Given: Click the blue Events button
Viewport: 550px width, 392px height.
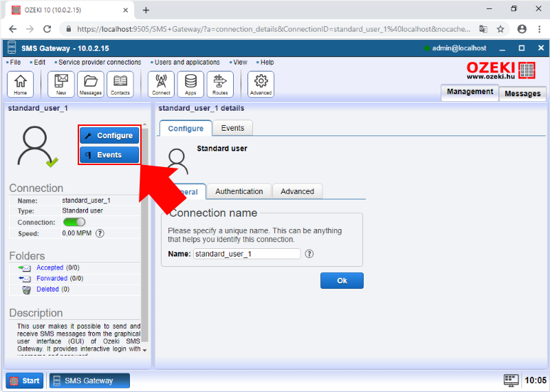Looking at the screenshot, I should click(x=109, y=155).
